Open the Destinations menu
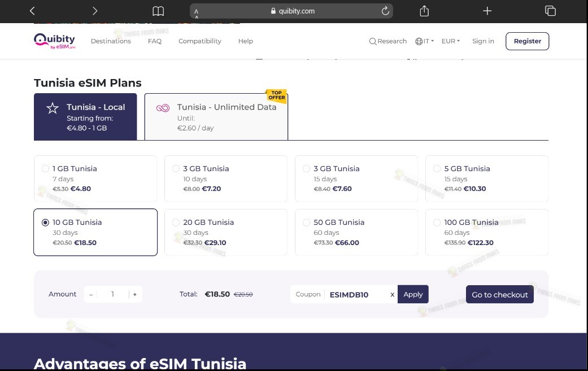Viewport: 588px width, 371px height. (111, 41)
